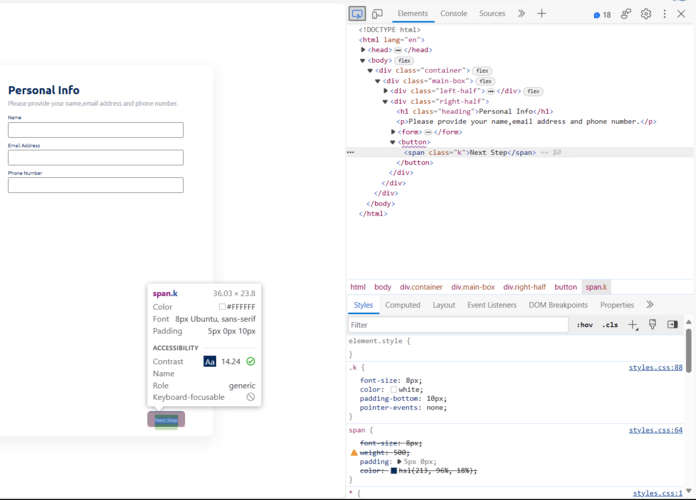Open the Event Listeners tab
This screenshot has height=500, width=696.
point(492,305)
